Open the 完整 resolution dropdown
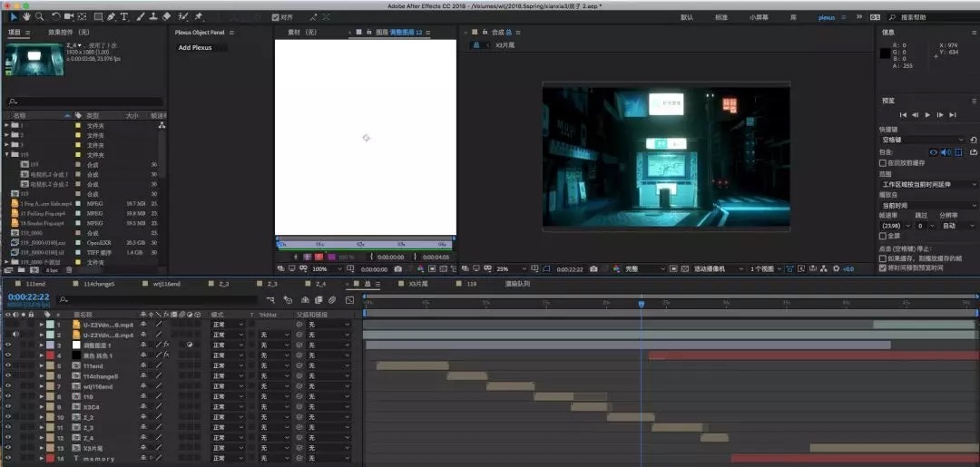980x467 pixels. (x=642, y=269)
